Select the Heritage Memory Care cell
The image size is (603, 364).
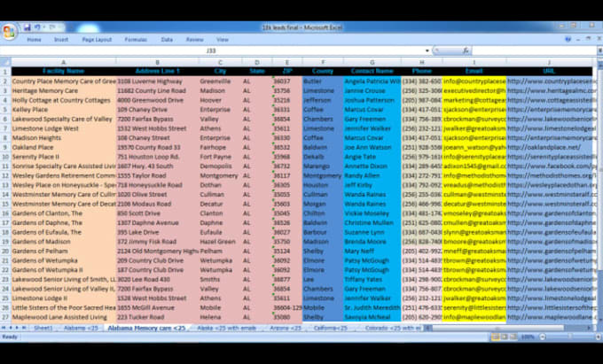pos(64,90)
